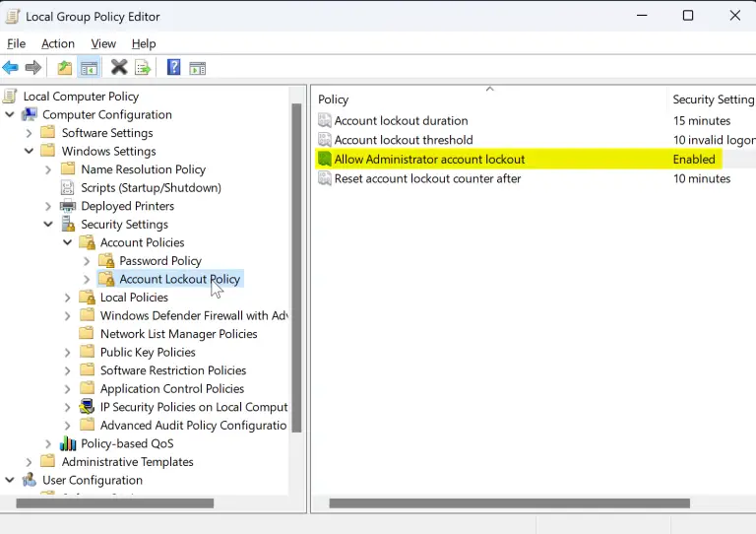Click the Software Settings folder icon

(x=47, y=132)
